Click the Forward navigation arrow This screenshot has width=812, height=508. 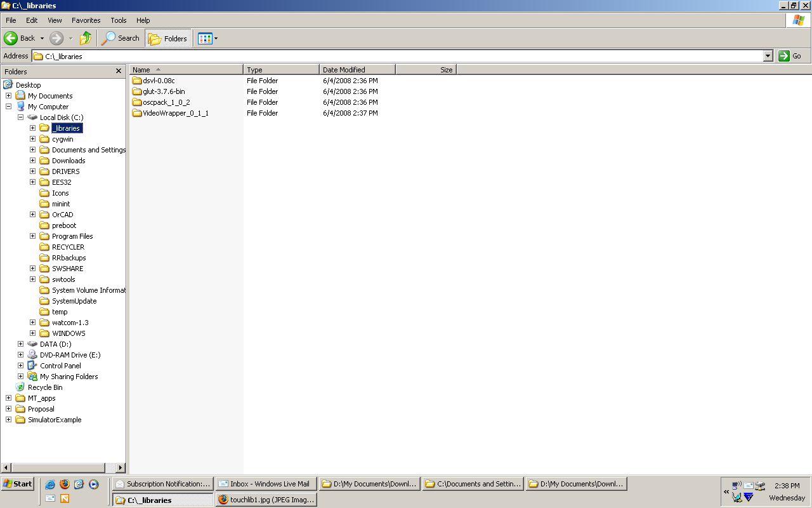coord(56,38)
